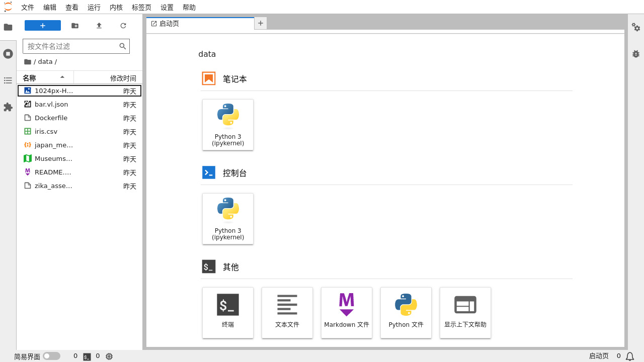Open the 设置 menu
The image size is (644, 362).
[167, 8]
